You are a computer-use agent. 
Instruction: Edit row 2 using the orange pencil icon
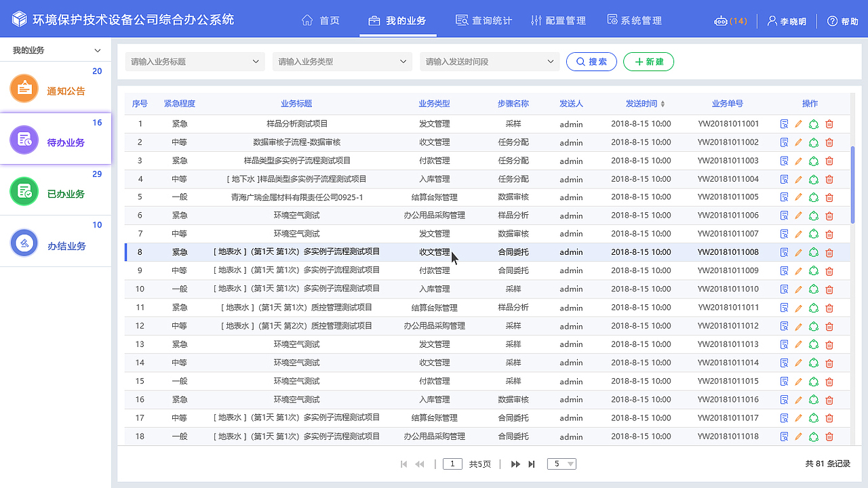click(798, 142)
